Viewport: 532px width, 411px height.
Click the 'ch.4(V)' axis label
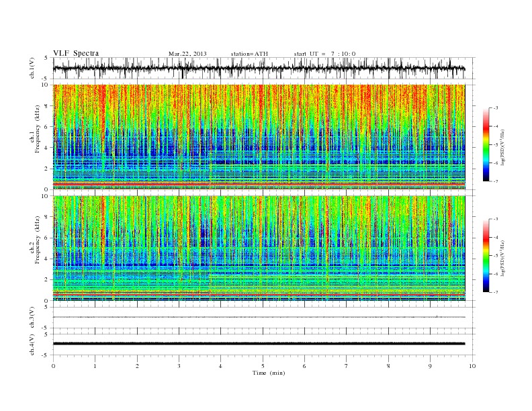click(32, 345)
